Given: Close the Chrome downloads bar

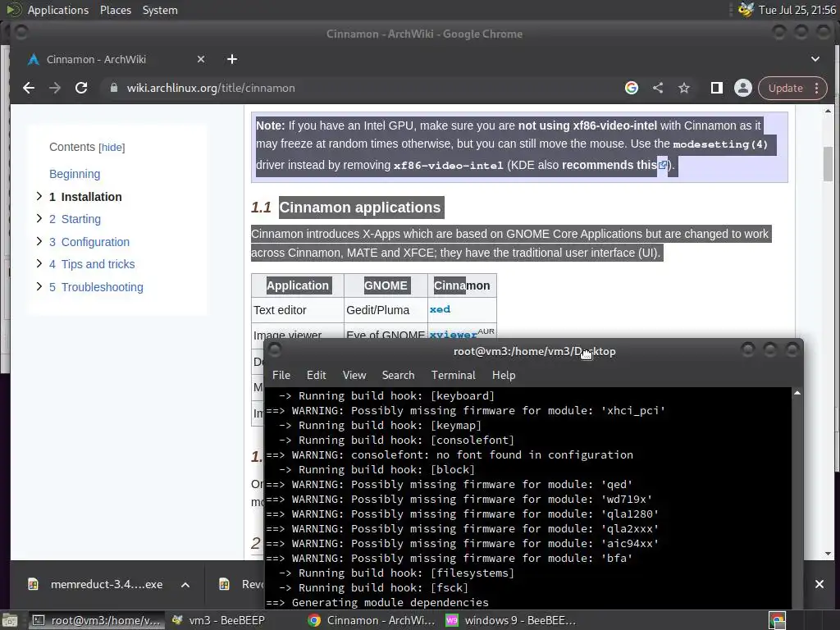Looking at the screenshot, I should pyautogui.click(x=819, y=584).
